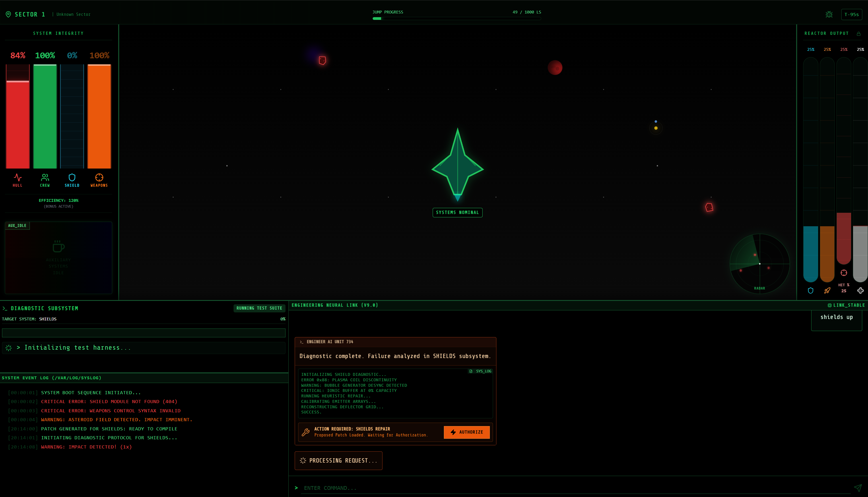This screenshot has width=868, height=497.
Task: Click the Sector 1 location pin
Action: [8, 14]
